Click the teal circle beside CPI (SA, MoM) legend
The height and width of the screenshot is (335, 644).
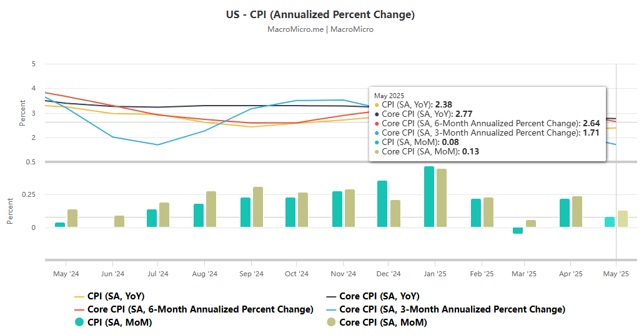point(79,322)
